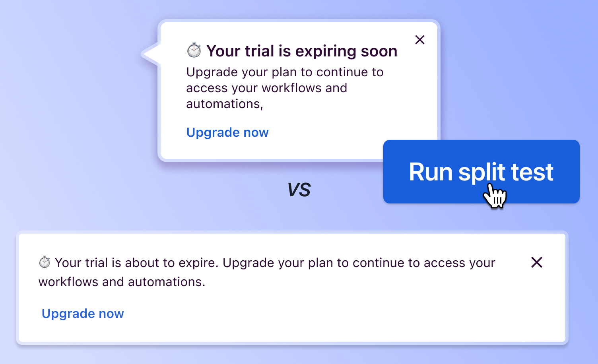Click the word 'expiring' in tooltip heading
Viewport: 598px width, 364px height.
[x=320, y=51]
